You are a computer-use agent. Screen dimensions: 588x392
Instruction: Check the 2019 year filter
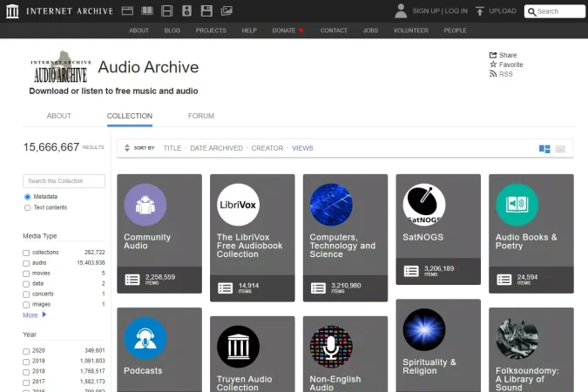point(26,362)
